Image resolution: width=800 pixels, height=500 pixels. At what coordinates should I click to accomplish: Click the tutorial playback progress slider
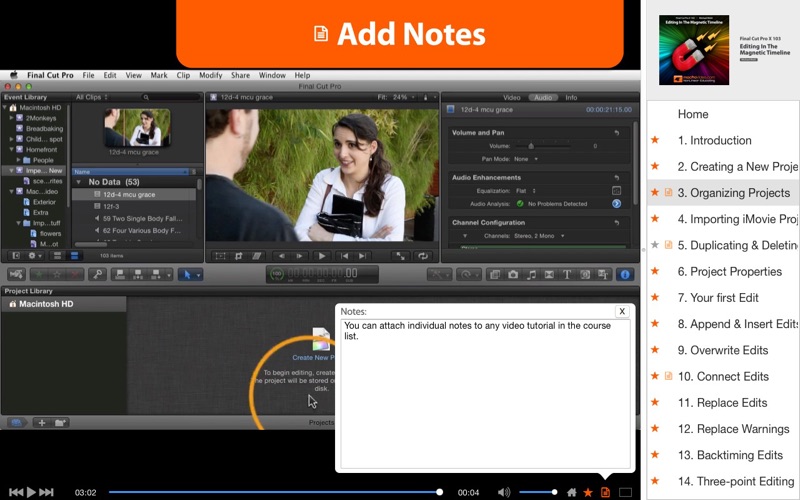click(x=274, y=492)
